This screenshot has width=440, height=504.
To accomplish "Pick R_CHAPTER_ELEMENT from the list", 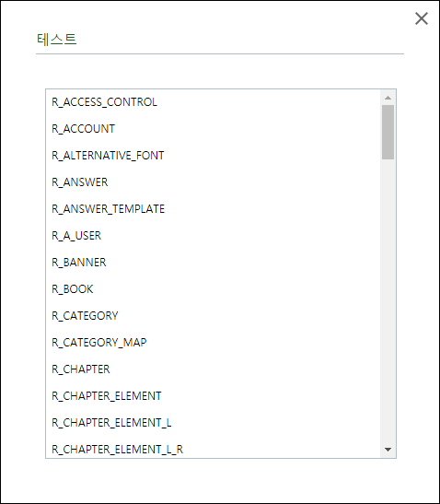I will pos(213,395).
